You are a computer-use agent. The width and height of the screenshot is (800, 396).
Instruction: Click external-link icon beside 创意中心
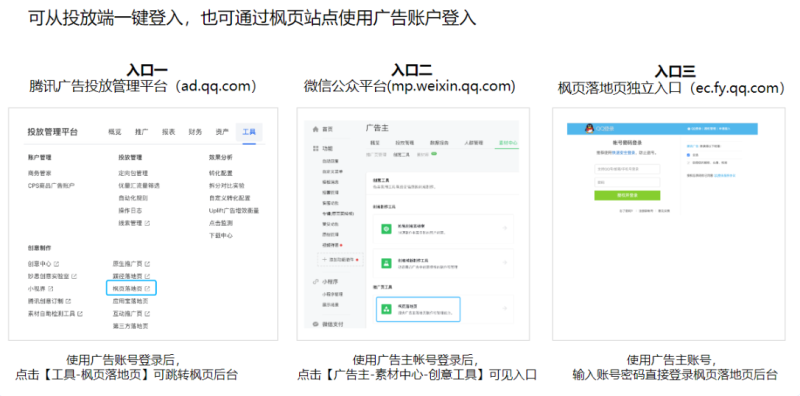56,264
